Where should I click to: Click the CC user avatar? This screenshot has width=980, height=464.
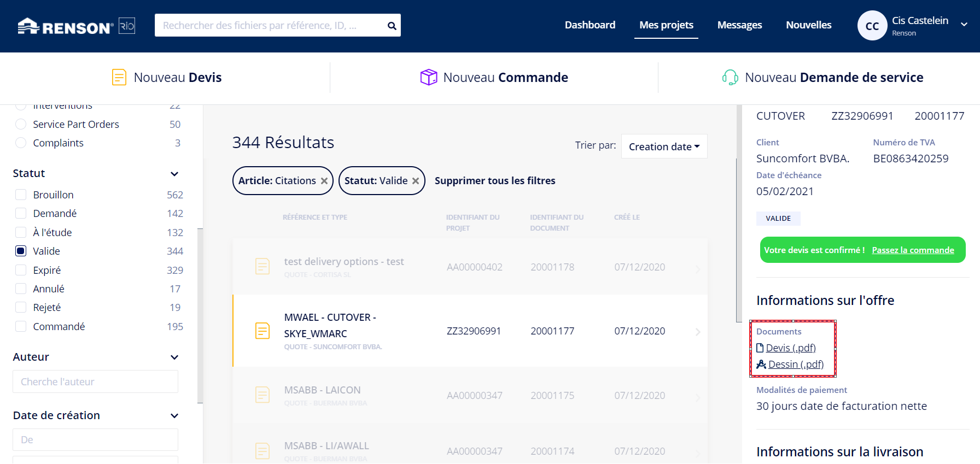coord(872,26)
